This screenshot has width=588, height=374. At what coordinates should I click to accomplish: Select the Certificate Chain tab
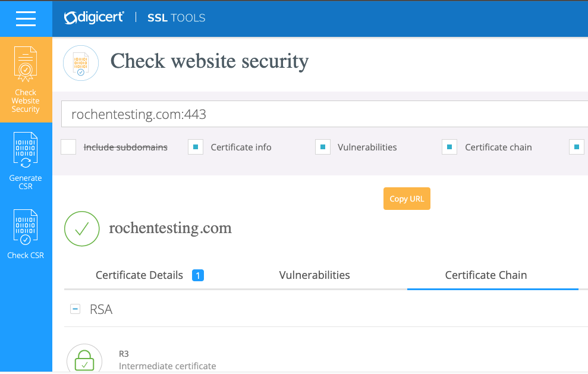point(486,275)
